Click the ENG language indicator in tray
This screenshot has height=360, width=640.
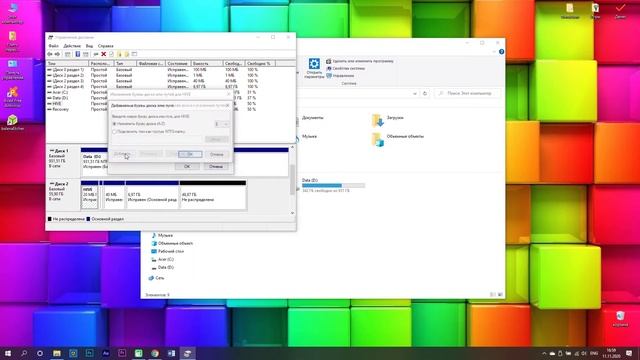pyautogui.click(x=594, y=353)
